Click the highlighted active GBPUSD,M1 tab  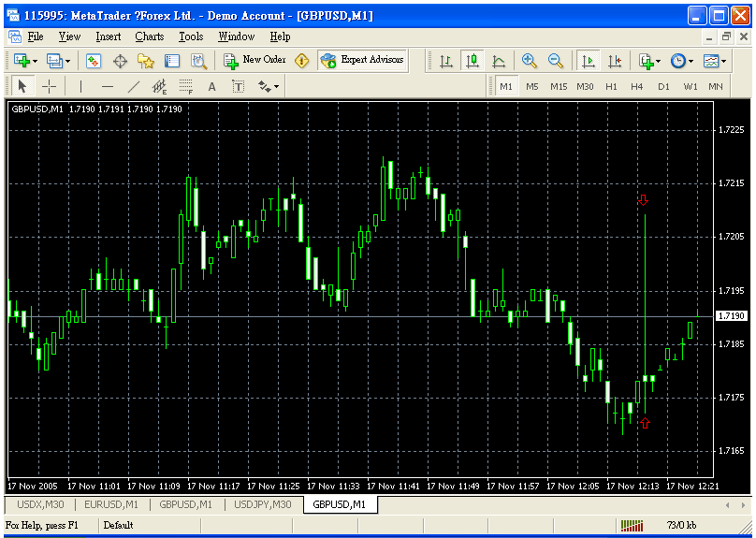pos(340,504)
